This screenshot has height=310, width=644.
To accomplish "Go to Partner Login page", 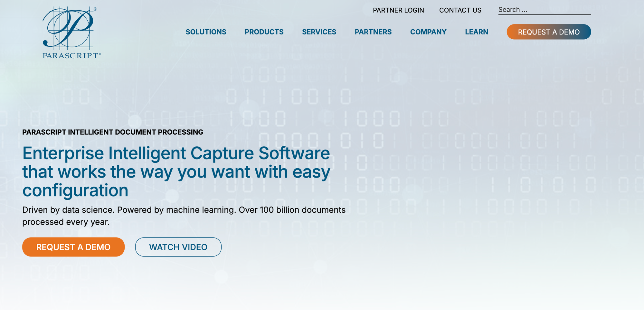I will click(398, 10).
